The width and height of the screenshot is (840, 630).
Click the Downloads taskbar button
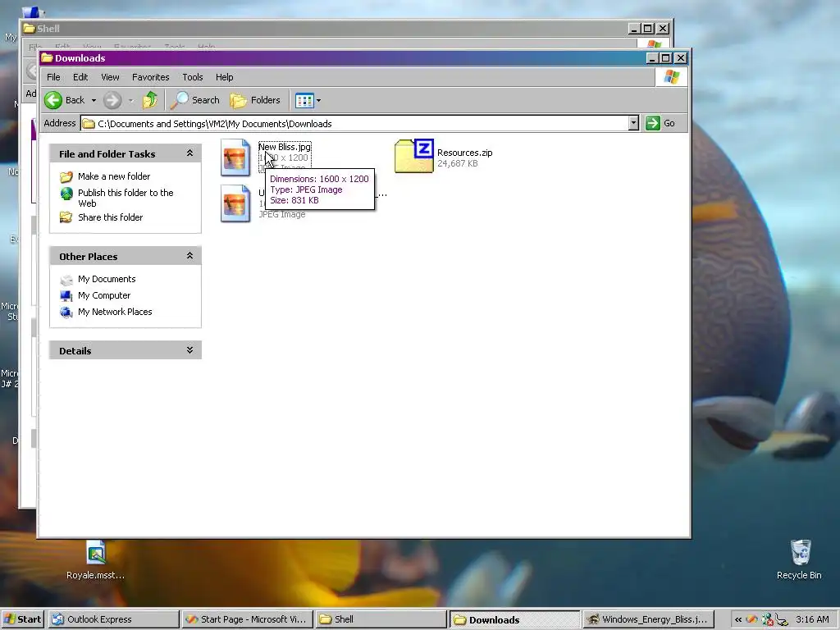click(515, 619)
